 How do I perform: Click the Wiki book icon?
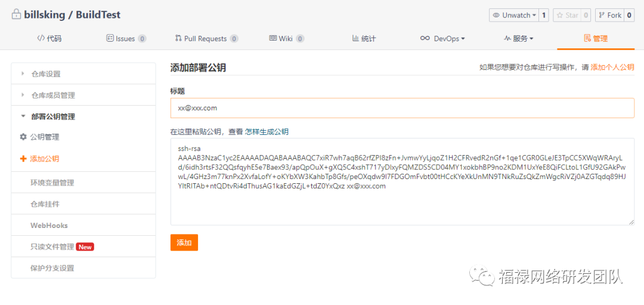pyautogui.click(x=273, y=38)
